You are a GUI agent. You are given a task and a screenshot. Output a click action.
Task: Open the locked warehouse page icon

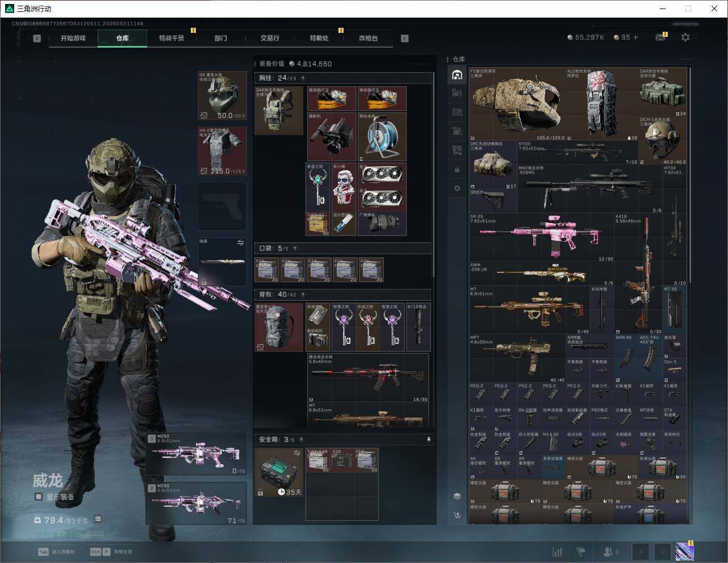coord(457,169)
